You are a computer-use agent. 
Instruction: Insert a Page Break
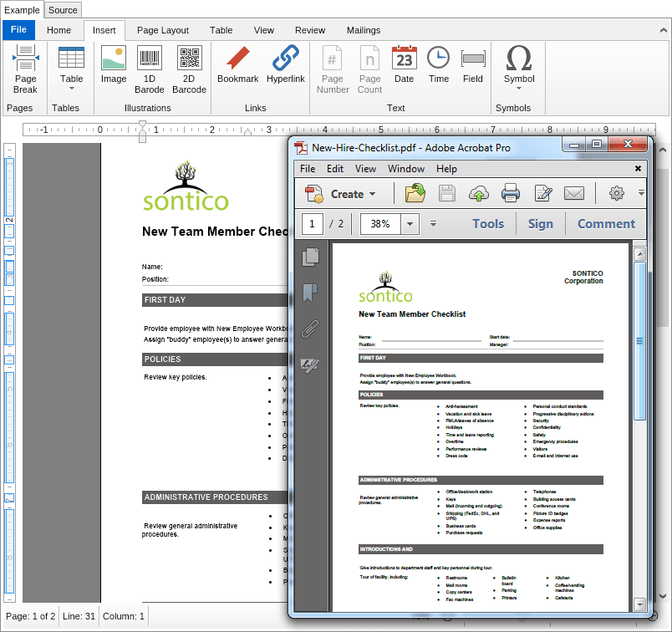click(x=25, y=69)
